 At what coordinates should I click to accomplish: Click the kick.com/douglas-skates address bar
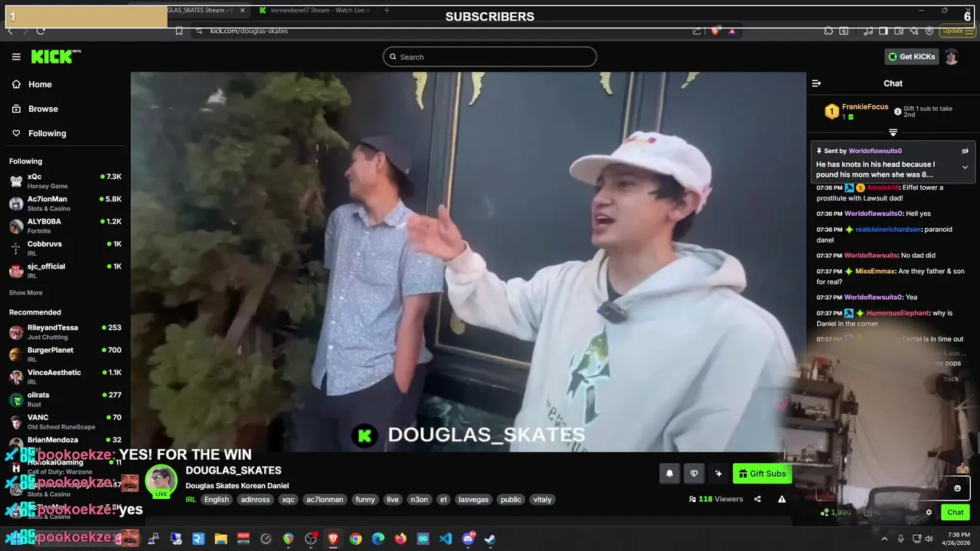tap(249, 31)
